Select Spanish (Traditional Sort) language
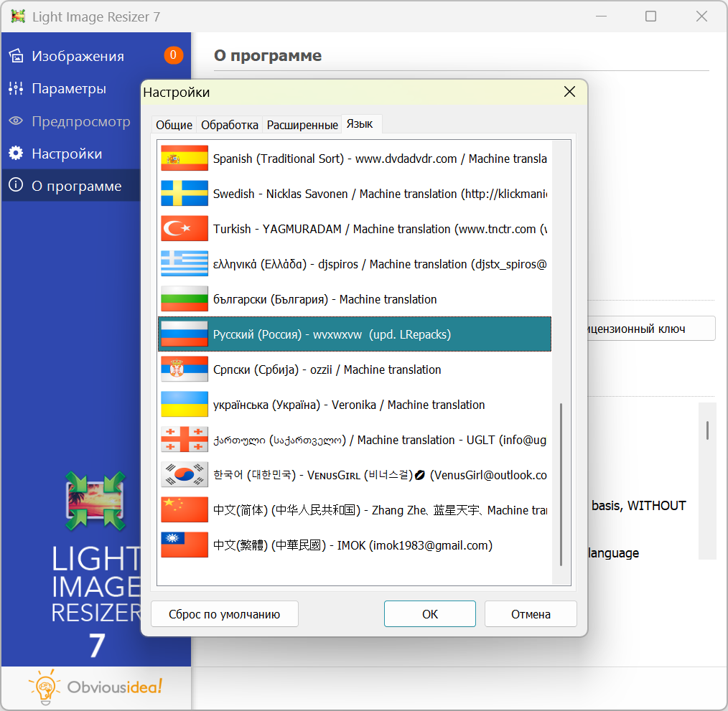The height and width of the screenshot is (711, 728). [354, 159]
